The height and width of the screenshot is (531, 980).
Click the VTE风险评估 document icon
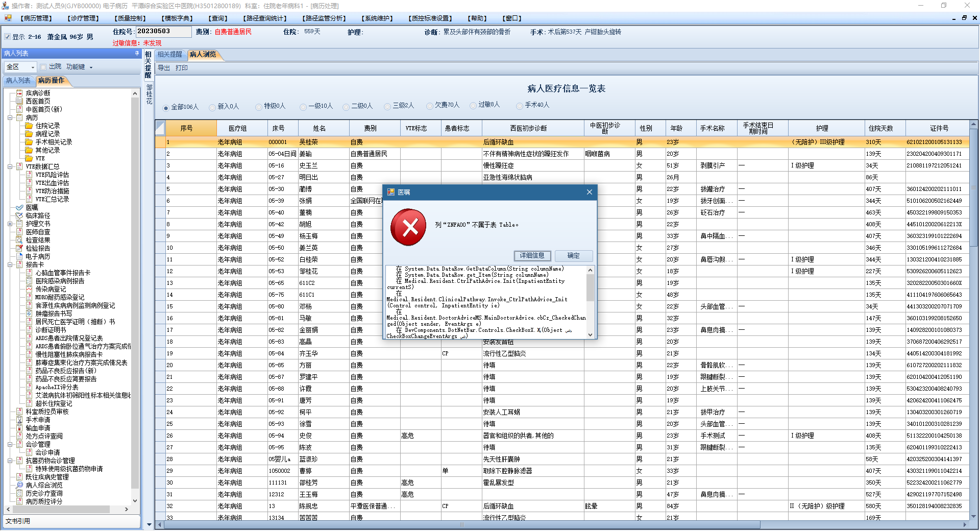click(29, 175)
